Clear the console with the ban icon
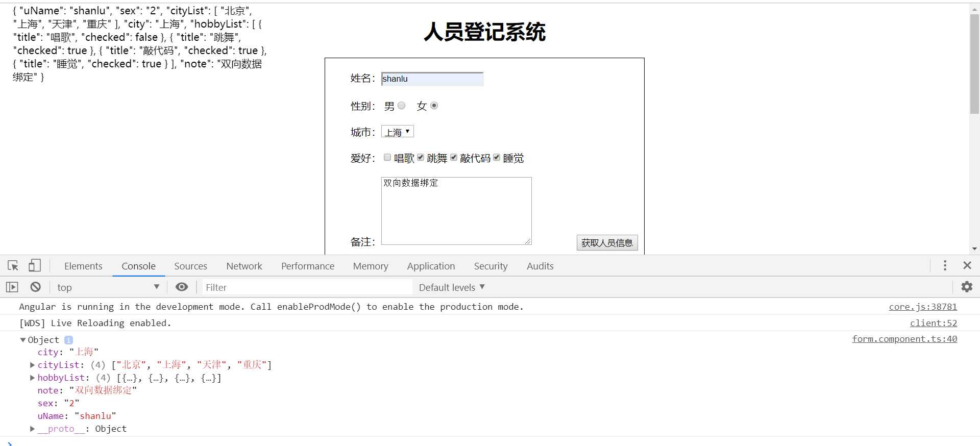The image size is (980, 446). click(x=35, y=287)
